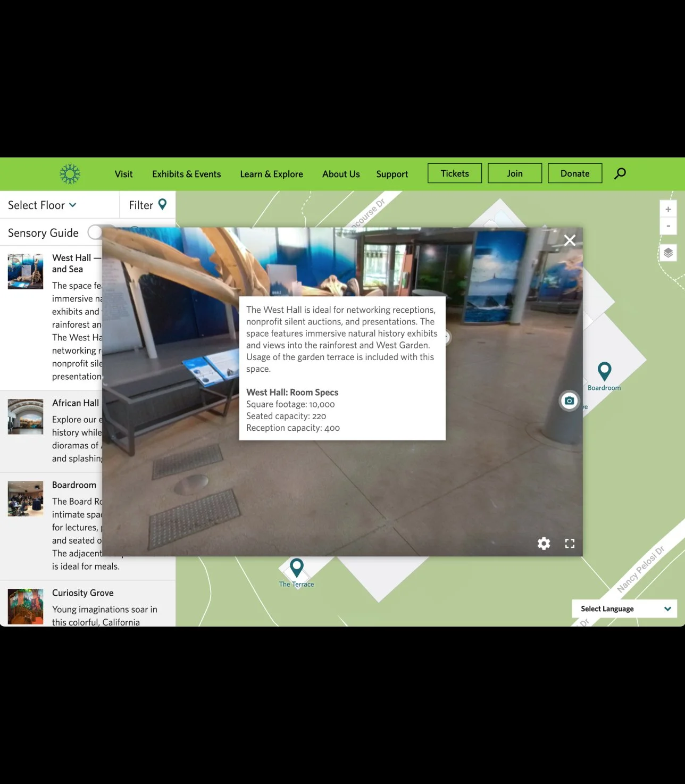The height and width of the screenshot is (784, 685).
Task: Click the Boardroom map label
Action: point(604,388)
